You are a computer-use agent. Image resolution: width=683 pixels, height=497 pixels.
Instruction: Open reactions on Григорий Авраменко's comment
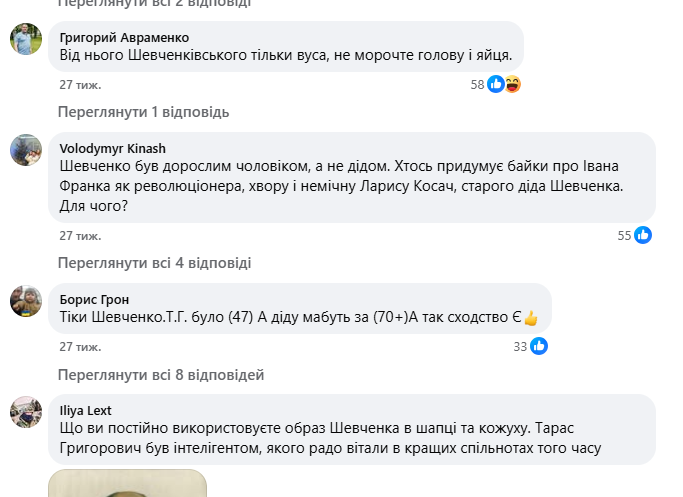pos(504,85)
